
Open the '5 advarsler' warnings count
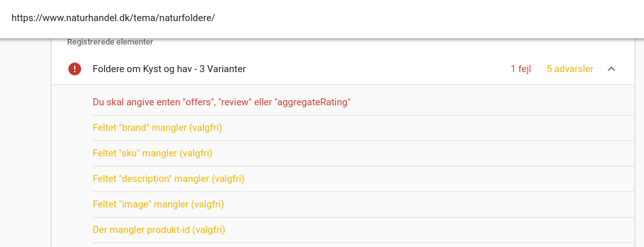[x=570, y=69]
